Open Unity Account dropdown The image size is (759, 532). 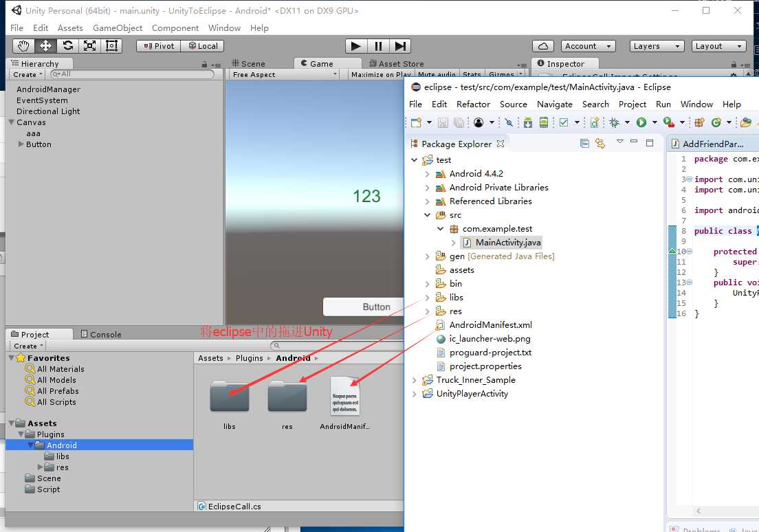point(588,46)
